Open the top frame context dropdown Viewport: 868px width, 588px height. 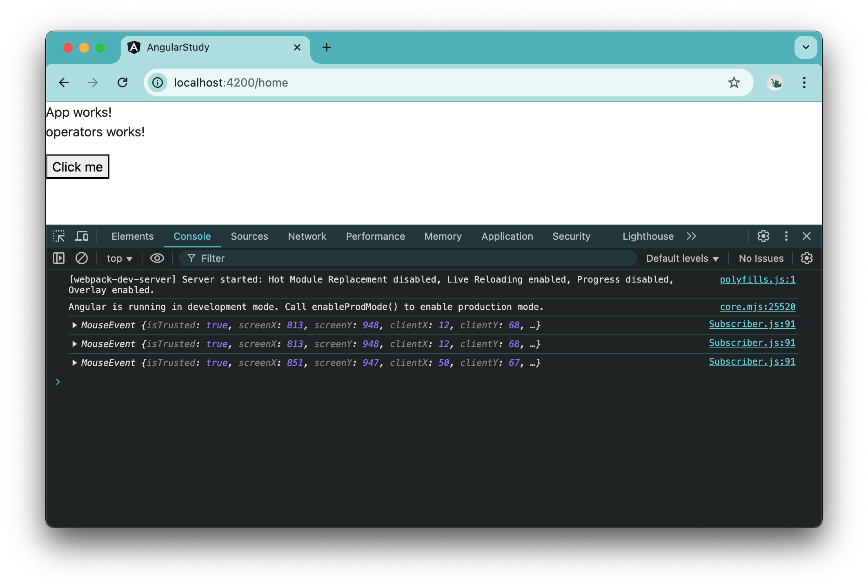[x=118, y=258]
